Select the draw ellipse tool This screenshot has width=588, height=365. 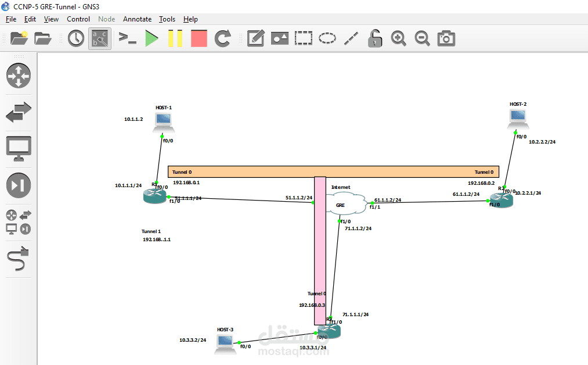[x=327, y=38]
